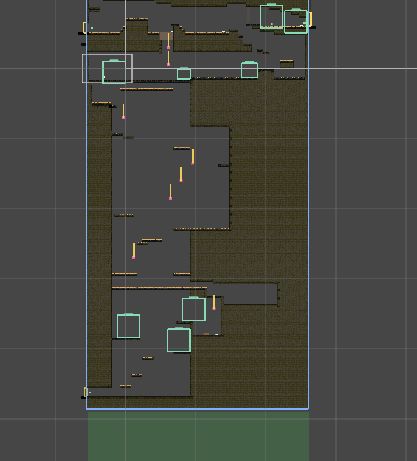Viewport: 417px width, 461px height.
Task: Select the yellow door marker on the room's right edge
Action: 311,19
